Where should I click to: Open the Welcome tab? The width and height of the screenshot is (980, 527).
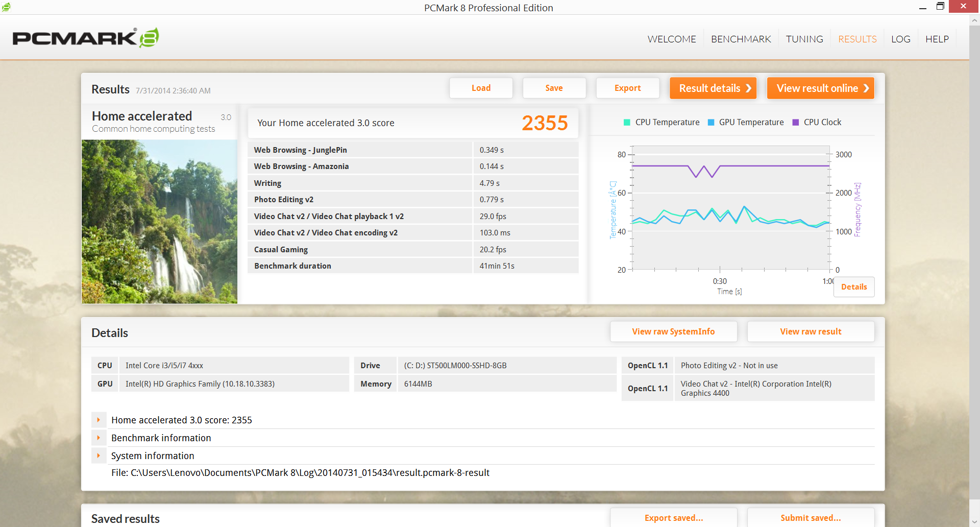pos(672,39)
